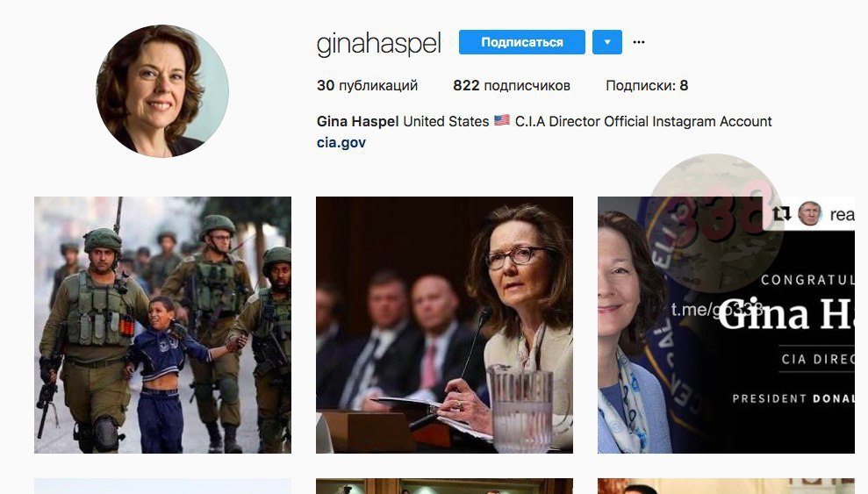The height and width of the screenshot is (494, 868).
Task: Open the post showing soldiers escorting a boy
Action: tap(162, 326)
